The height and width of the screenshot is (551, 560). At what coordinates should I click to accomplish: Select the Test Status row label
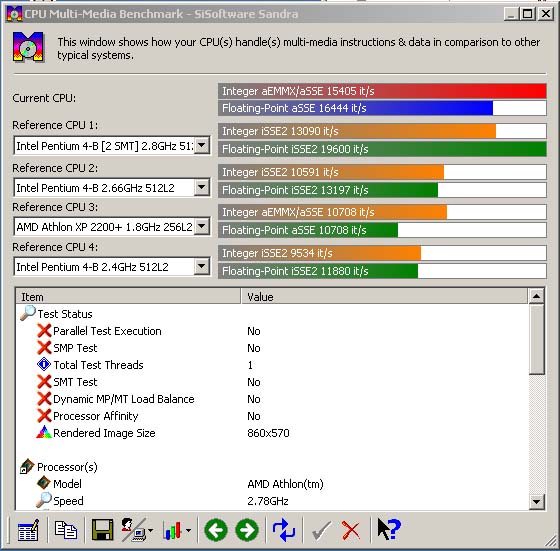(65, 314)
